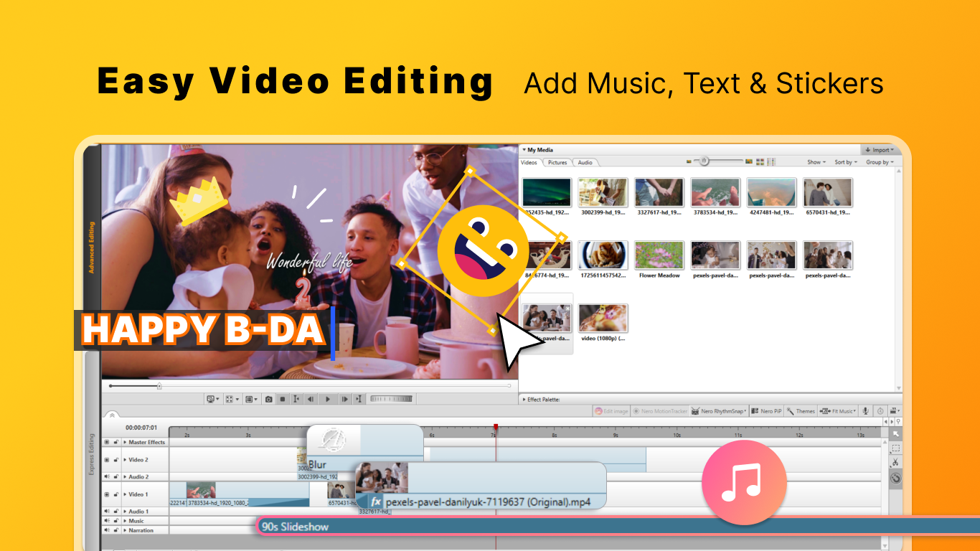980x551 pixels.
Task: Mute the Music track speaker icon
Action: [107, 521]
